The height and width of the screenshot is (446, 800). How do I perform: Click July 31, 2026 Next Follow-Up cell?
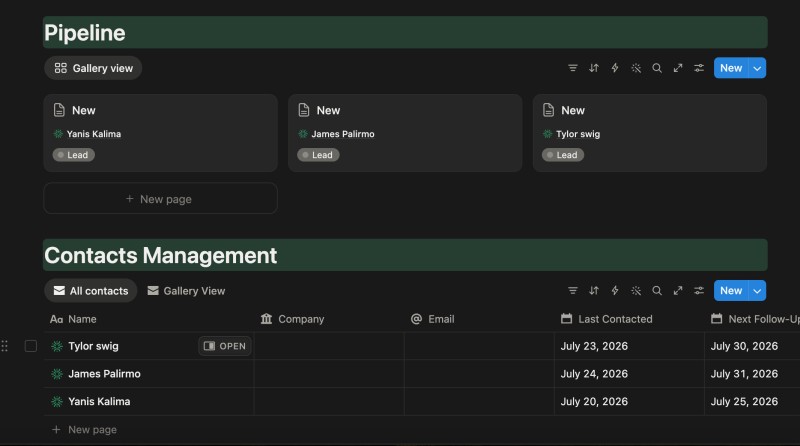pyautogui.click(x=753, y=374)
